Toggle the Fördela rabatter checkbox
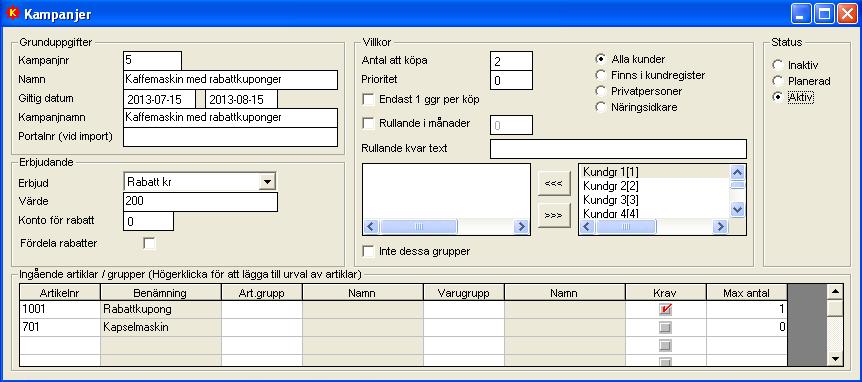 [x=149, y=243]
